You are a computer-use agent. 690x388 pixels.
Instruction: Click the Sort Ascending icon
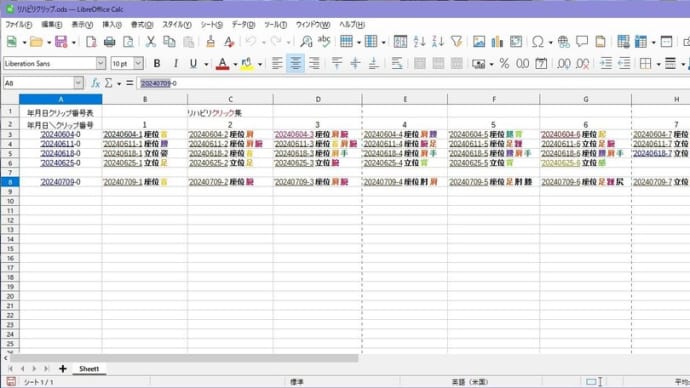pos(419,42)
